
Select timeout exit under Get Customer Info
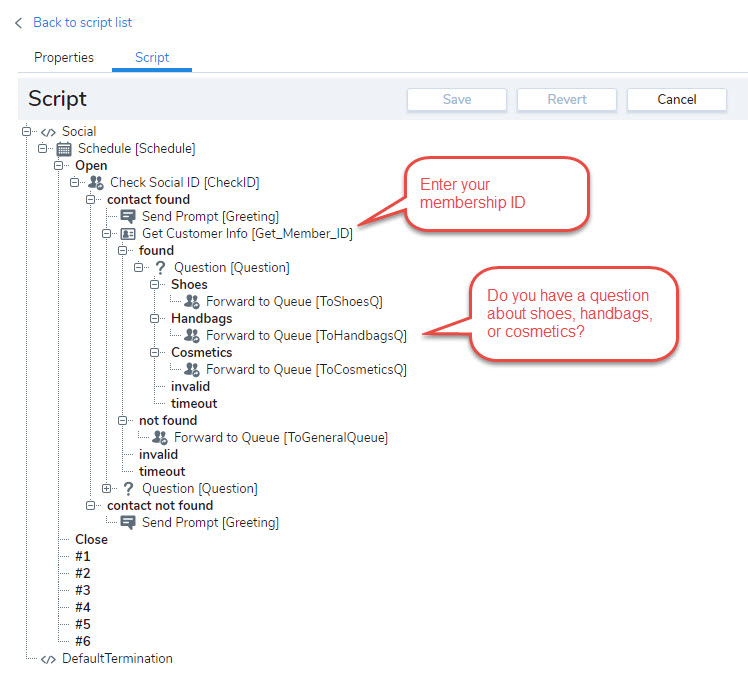(162, 471)
